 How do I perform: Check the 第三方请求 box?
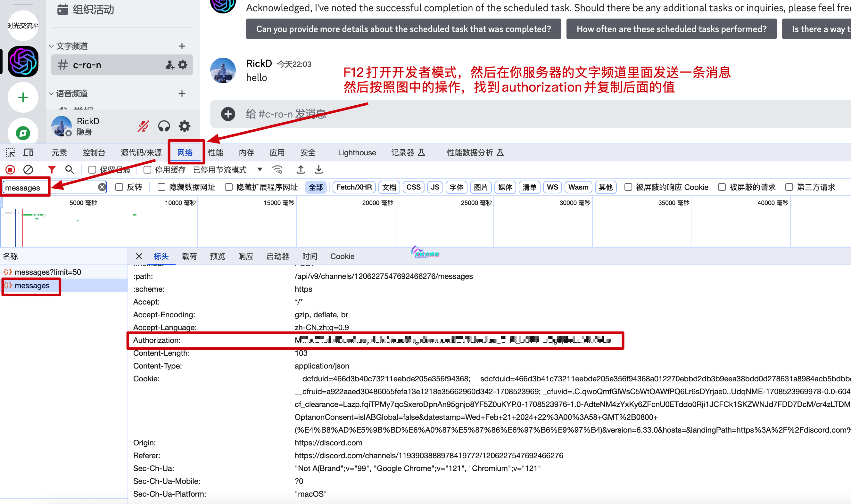tap(789, 187)
